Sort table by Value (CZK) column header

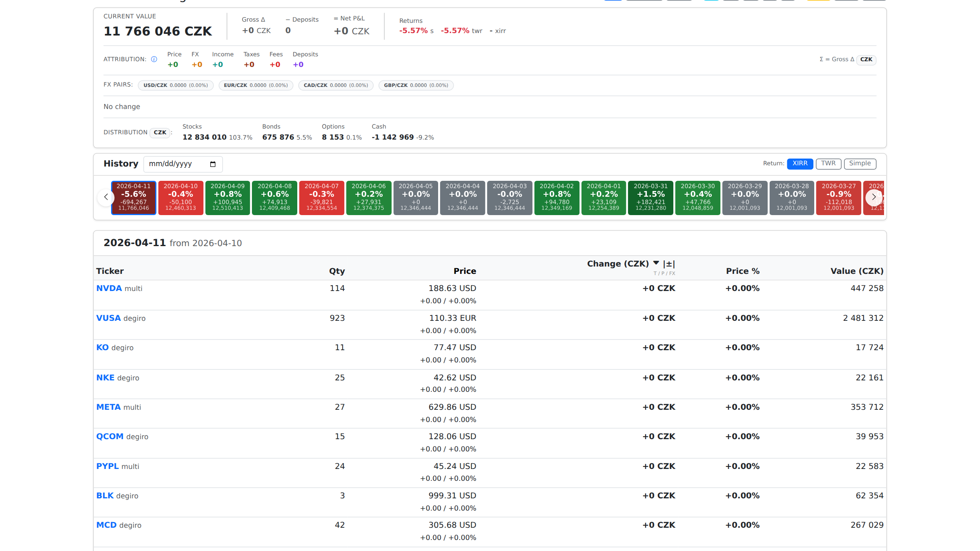tap(857, 271)
